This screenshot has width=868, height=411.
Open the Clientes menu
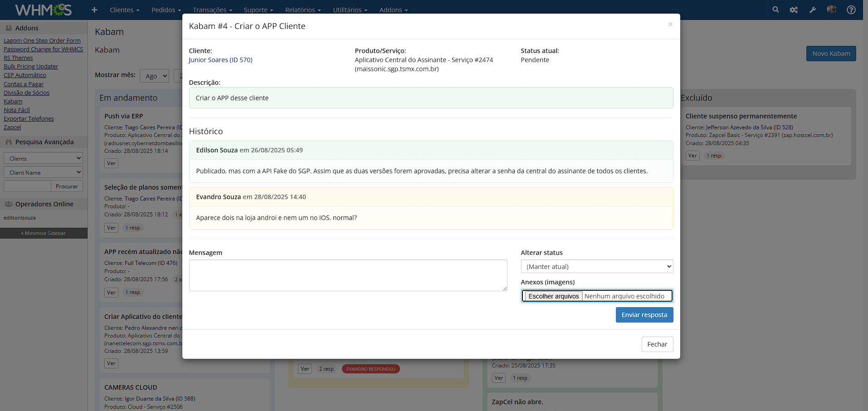[124, 10]
